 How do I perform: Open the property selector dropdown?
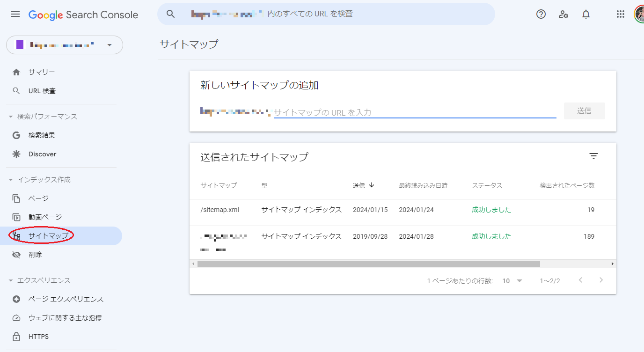[110, 45]
